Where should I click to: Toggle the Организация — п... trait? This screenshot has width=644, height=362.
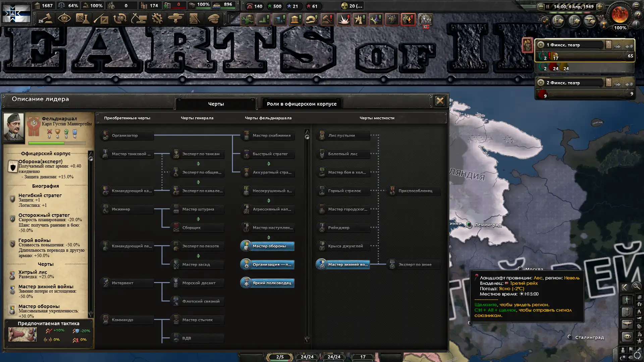point(267,264)
